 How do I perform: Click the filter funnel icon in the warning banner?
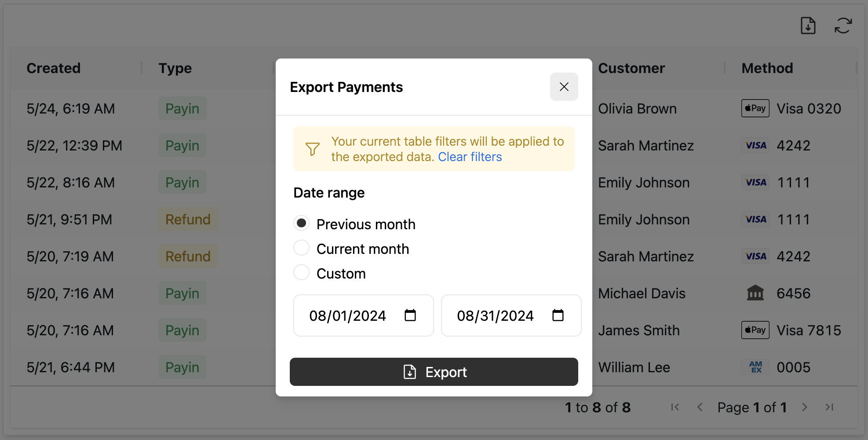312,149
